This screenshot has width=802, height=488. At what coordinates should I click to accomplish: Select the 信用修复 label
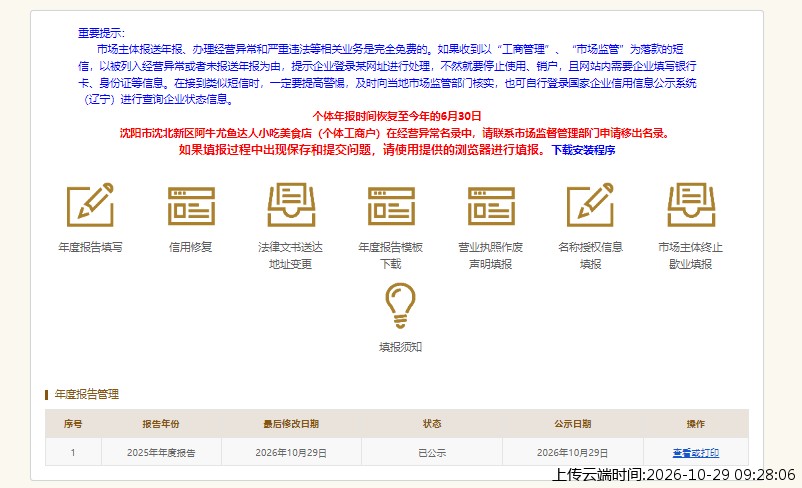[x=190, y=247]
